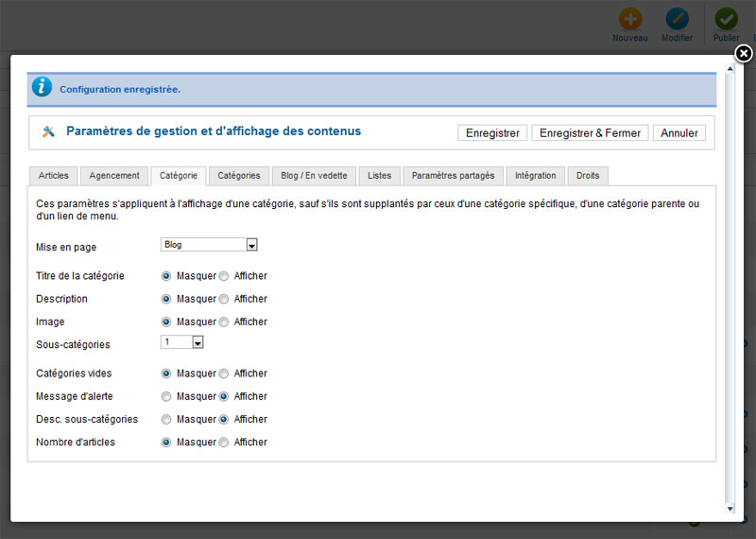This screenshot has height=539, width=756.
Task: Select Masquer for Message d'alerte
Action: (166, 396)
